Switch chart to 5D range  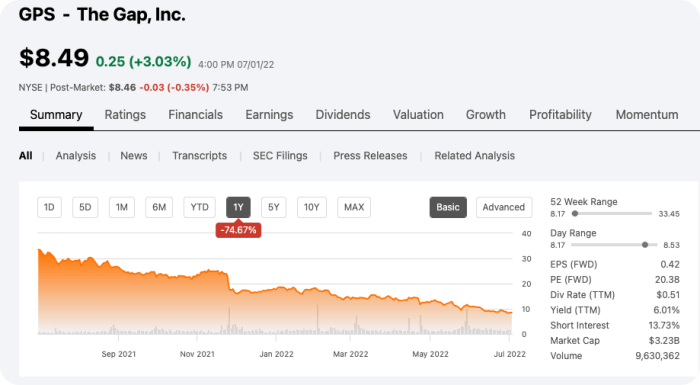(x=85, y=207)
